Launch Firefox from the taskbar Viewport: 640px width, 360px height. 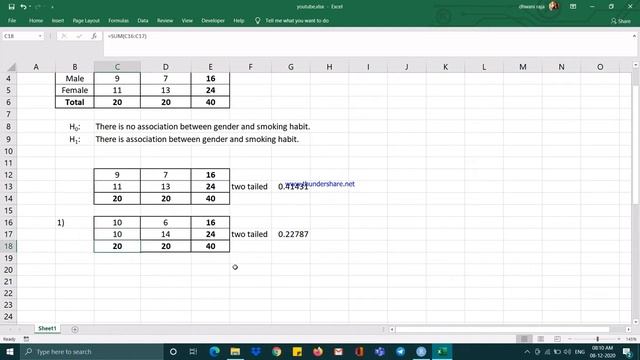point(318,351)
